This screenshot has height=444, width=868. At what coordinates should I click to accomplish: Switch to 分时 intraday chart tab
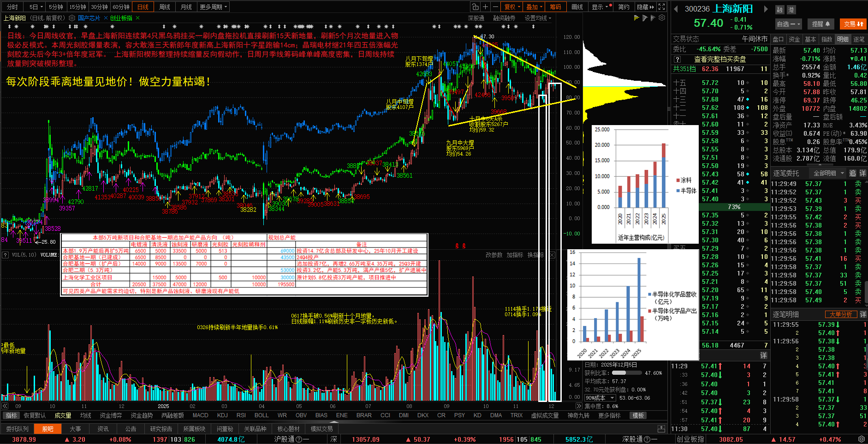12,7
